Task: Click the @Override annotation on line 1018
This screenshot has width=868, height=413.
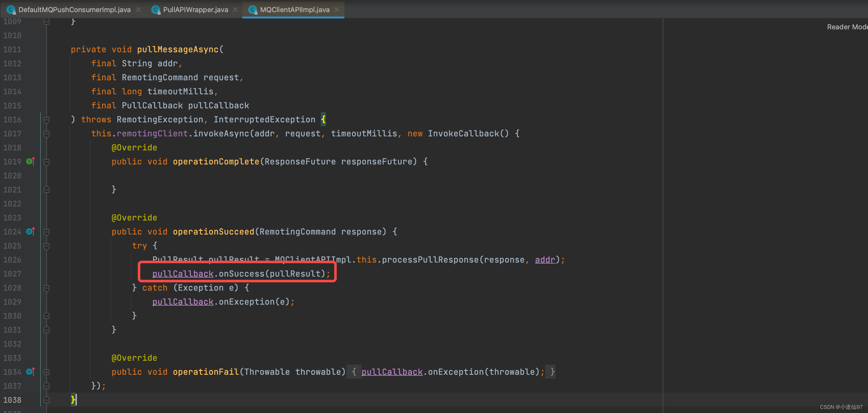Action: pyautogui.click(x=134, y=147)
